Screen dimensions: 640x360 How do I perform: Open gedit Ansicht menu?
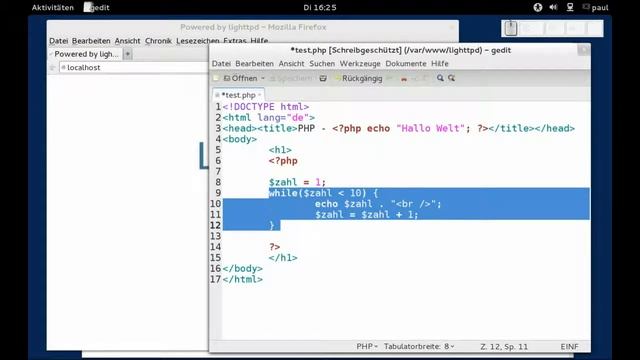(x=291, y=64)
